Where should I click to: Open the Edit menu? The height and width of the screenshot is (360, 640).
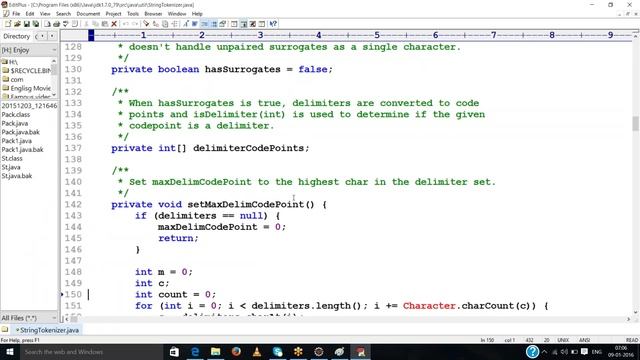30,14
